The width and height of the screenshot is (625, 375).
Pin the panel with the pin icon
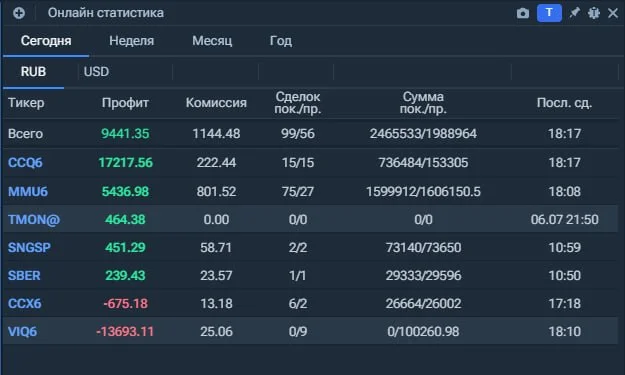(574, 13)
